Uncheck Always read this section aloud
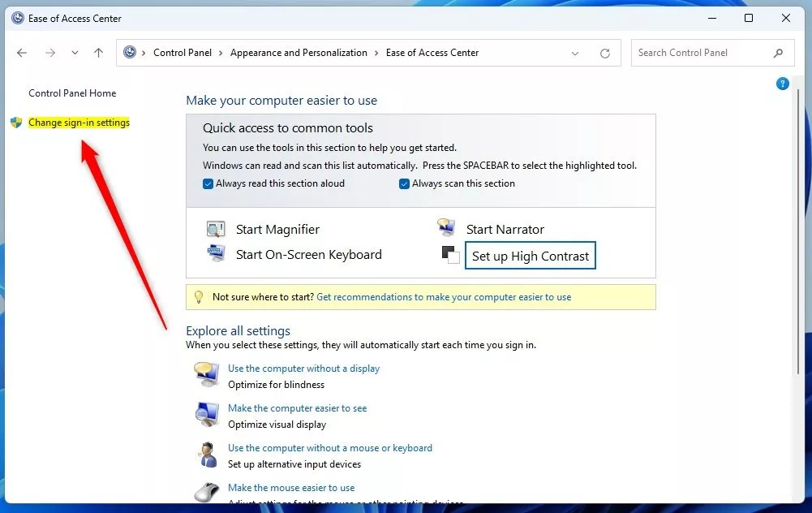The width and height of the screenshot is (812, 513). pyautogui.click(x=208, y=183)
